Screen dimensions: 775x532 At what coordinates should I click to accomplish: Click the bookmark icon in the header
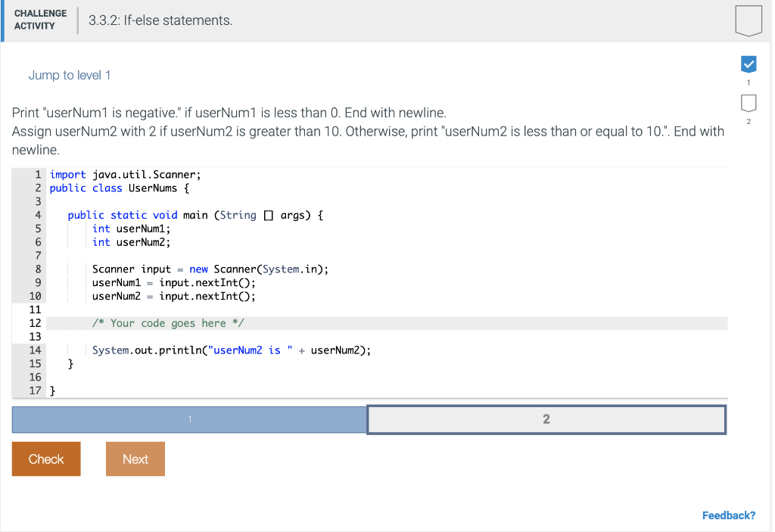coord(748,20)
